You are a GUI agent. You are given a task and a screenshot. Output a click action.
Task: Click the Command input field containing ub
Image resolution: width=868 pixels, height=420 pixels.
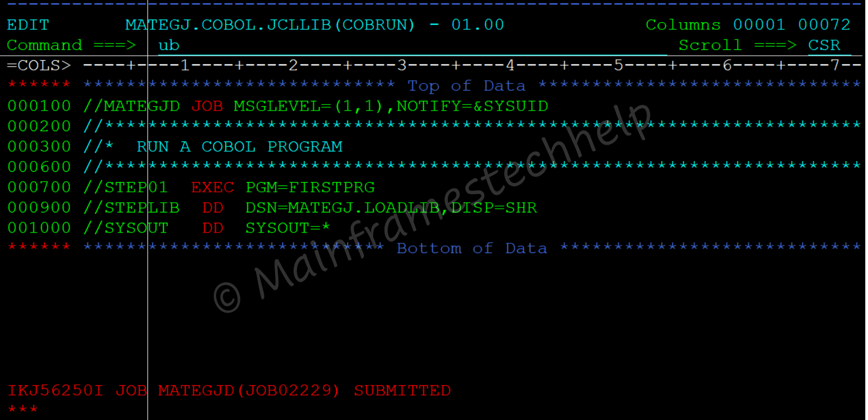coord(412,46)
